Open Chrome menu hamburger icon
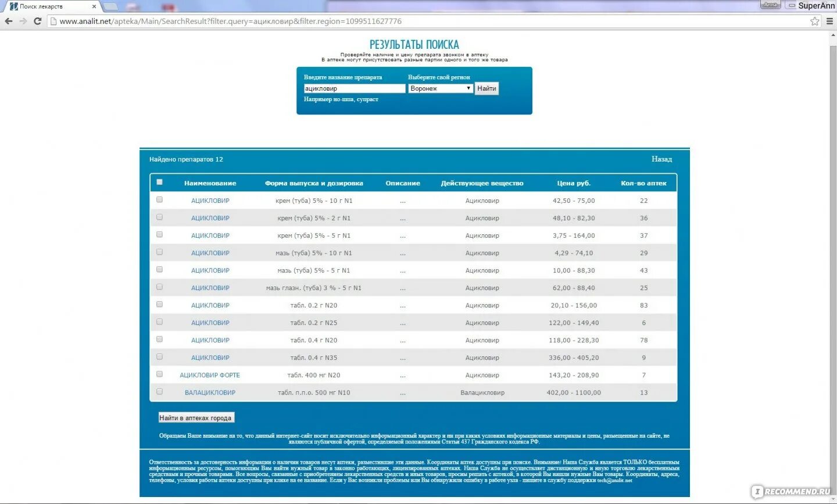837x504 pixels. tap(830, 21)
